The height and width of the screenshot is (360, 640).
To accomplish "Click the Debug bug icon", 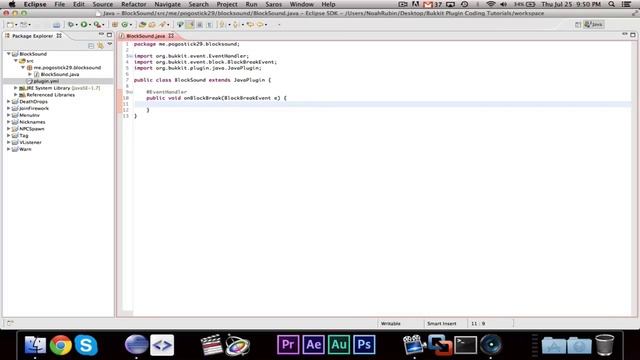I will coord(71,24).
